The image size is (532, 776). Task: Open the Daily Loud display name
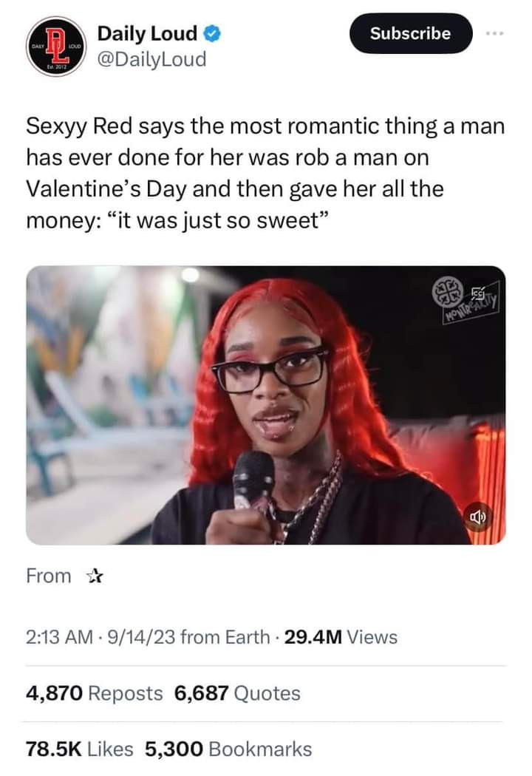[x=148, y=34]
